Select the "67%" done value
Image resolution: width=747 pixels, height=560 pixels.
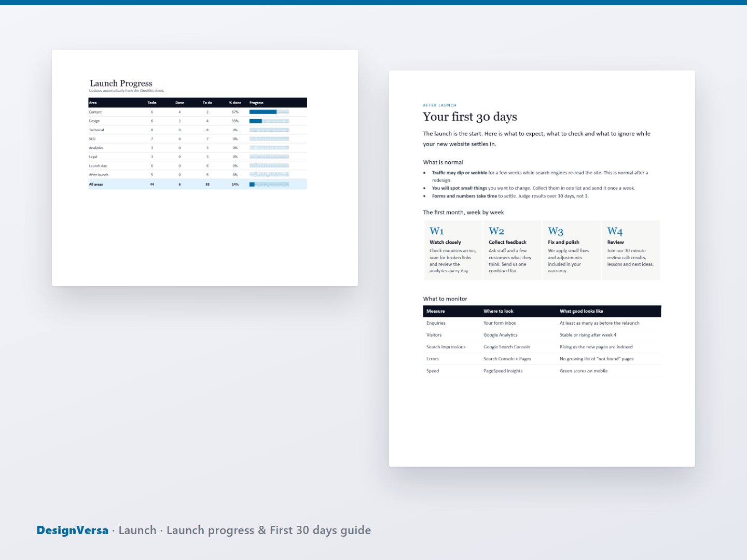235,112
